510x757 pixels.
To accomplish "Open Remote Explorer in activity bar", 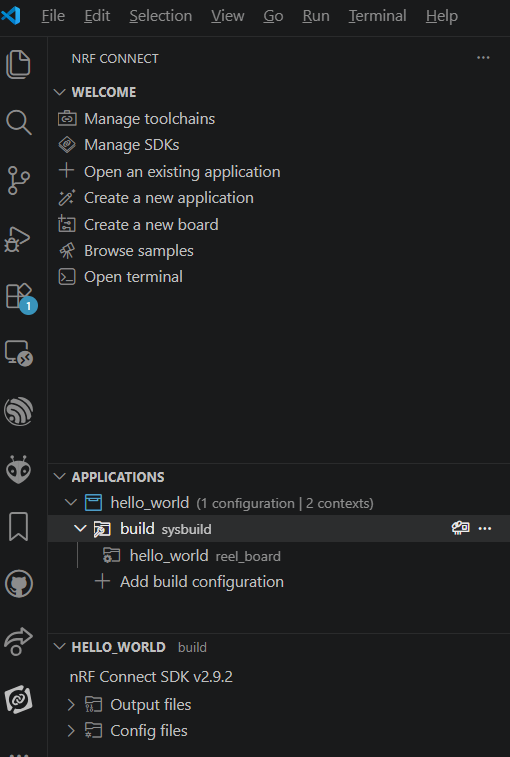I will pos(18,353).
